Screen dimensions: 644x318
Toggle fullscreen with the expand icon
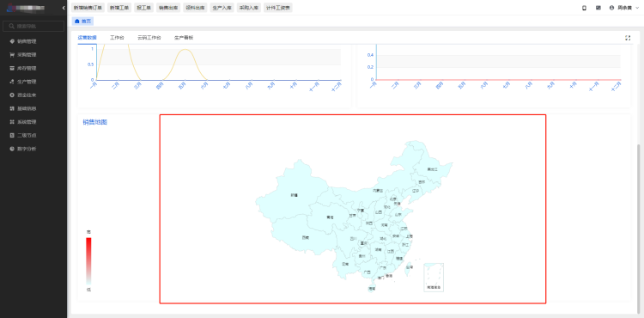tap(628, 38)
